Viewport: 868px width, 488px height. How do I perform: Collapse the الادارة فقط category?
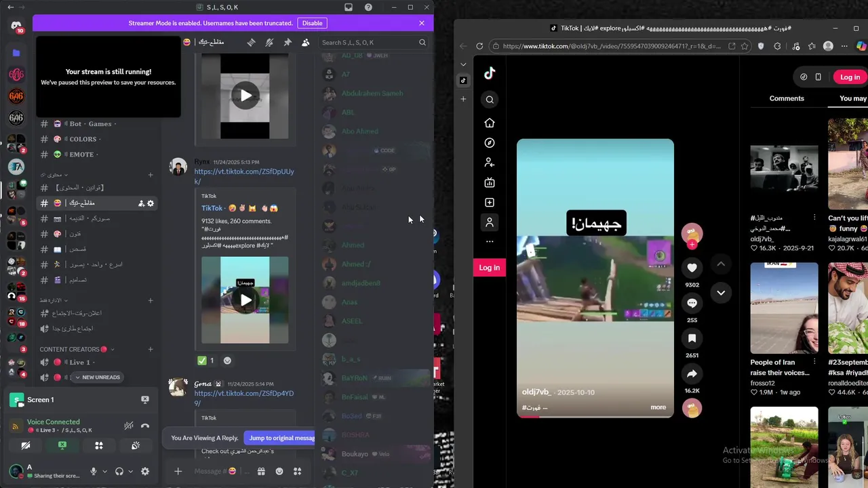pyautogui.click(x=54, y=300)
